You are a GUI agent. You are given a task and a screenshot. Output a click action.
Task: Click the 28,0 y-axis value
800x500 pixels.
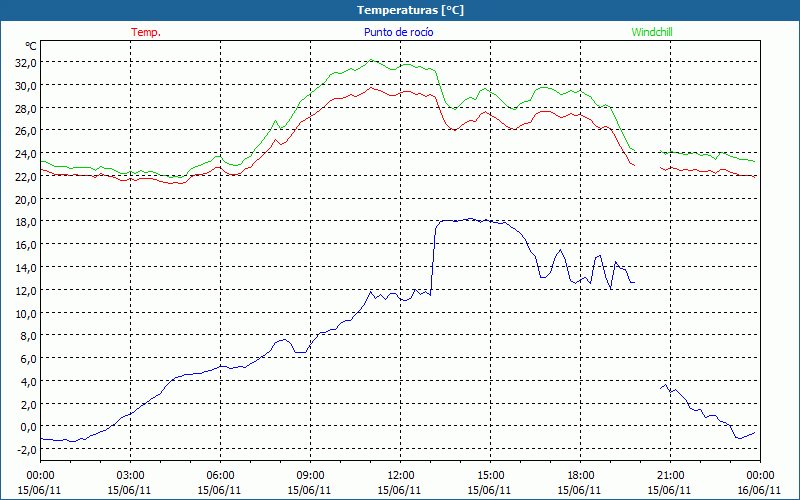tap(26, 108)
